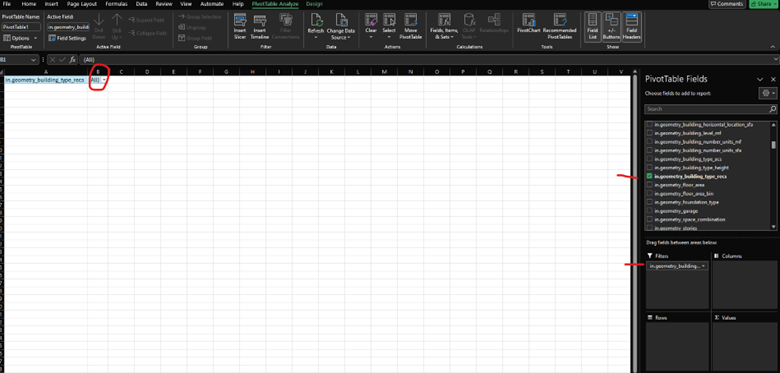Image resolution: width=780 pixels, height=373 pixels.
Task: Switch to the Home tab
Action: (x=29, y=4)
